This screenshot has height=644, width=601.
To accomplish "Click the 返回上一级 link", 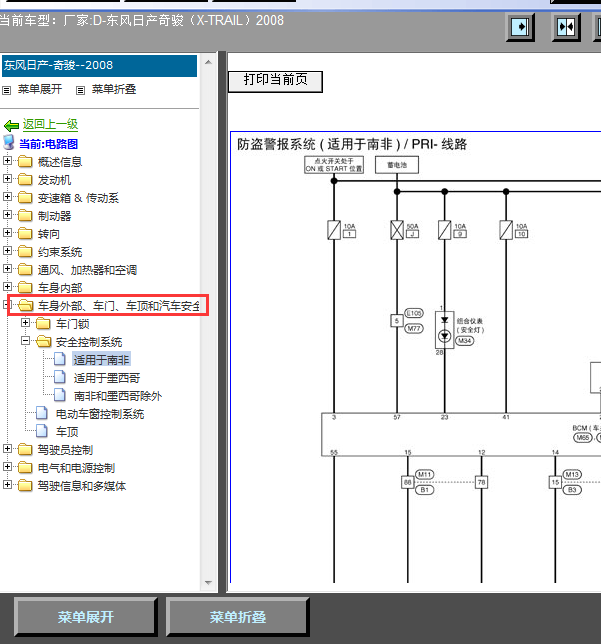I will tap(50, 124).
